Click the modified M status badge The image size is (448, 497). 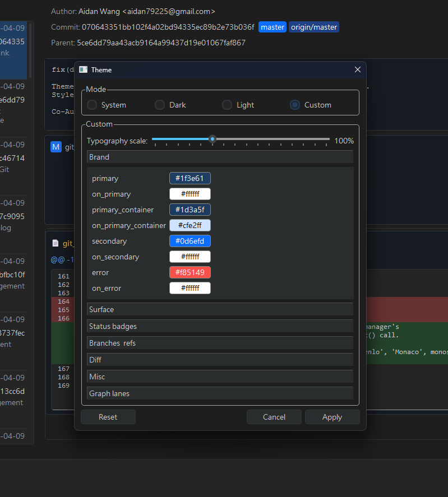pyautogui.click(x=56, y=147)
